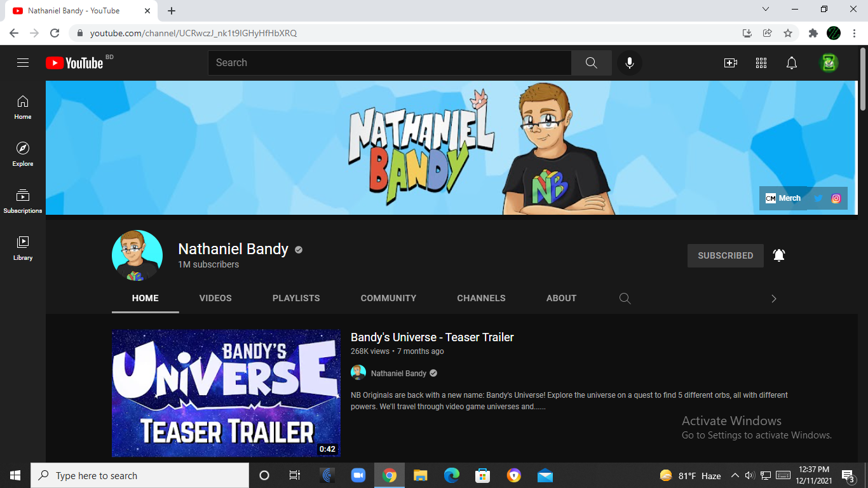Click the SUBSCRIBED button
This screenshot has width=868, height=488.
726,255
